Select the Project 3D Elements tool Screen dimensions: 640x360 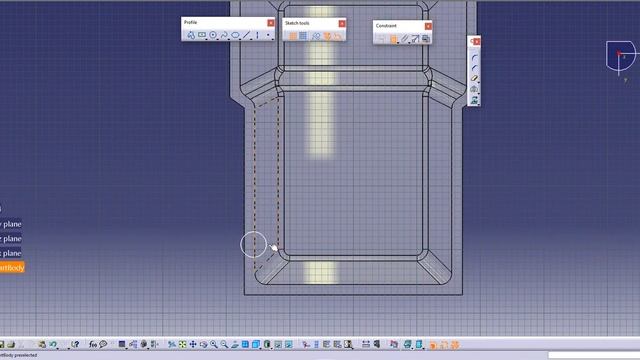coord(474,99)
